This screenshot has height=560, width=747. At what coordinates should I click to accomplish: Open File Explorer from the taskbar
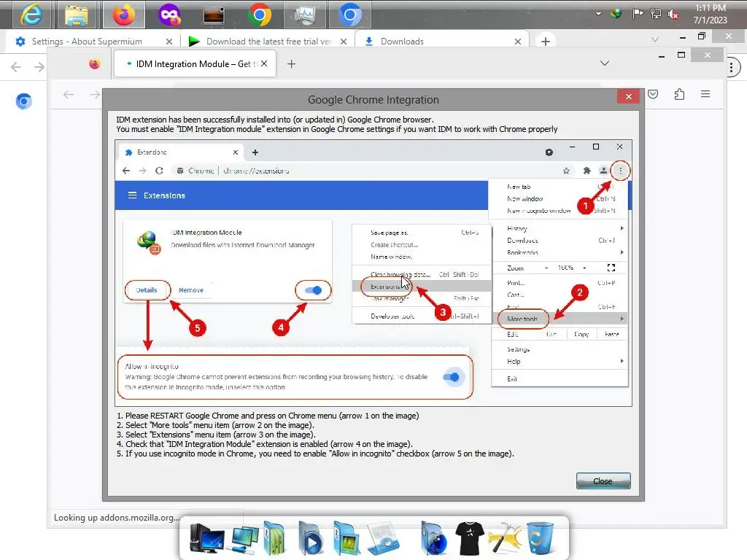point(76,15)
